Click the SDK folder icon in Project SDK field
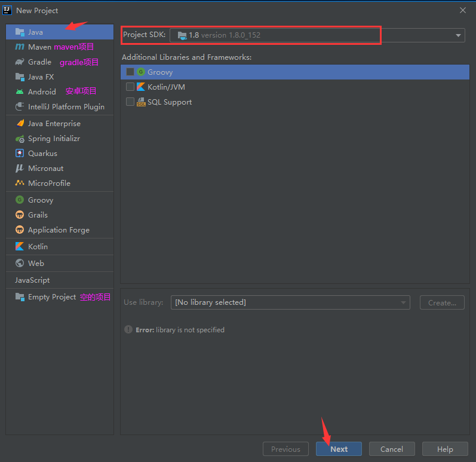 pyautogui.click(x=182, y=35)
